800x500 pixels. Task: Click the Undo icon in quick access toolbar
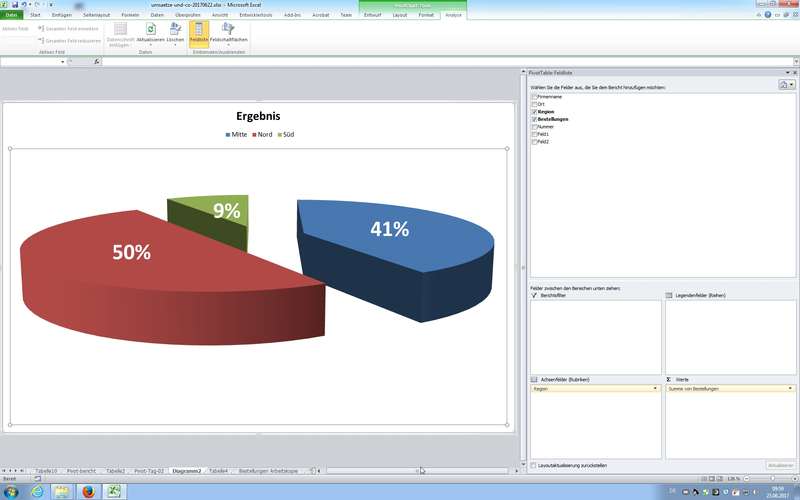[x=24, y=5]
